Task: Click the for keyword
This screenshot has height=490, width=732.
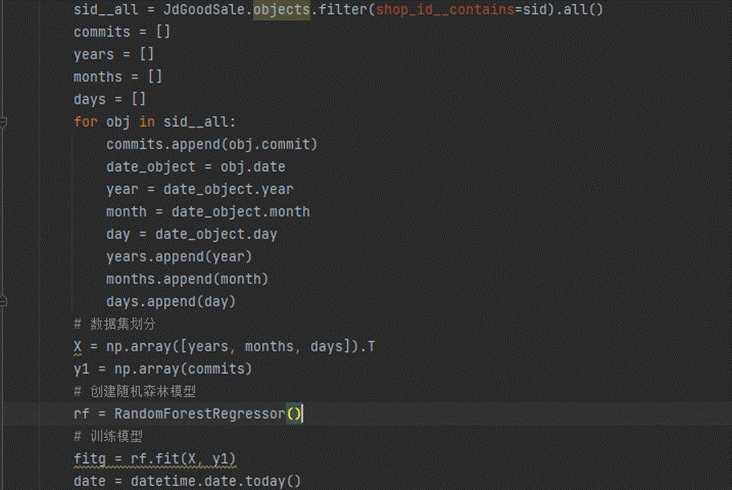Action: tap(85, 122)
